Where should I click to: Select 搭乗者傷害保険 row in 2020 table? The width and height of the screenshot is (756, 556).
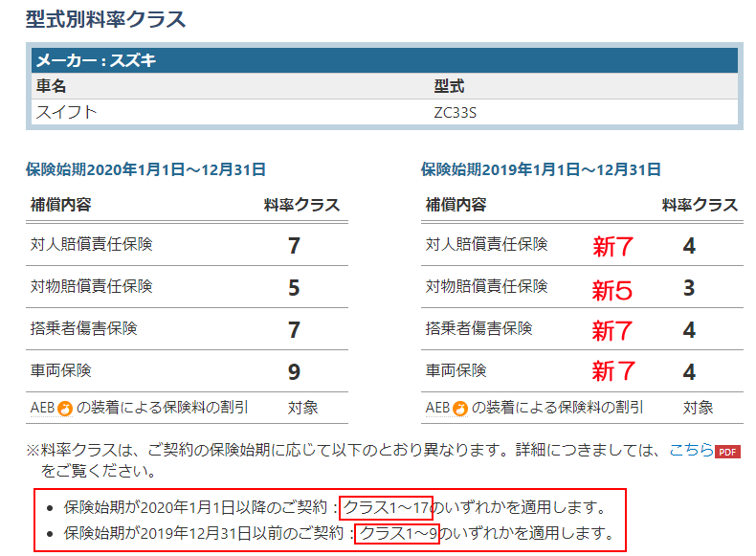[x=187, y=329]
